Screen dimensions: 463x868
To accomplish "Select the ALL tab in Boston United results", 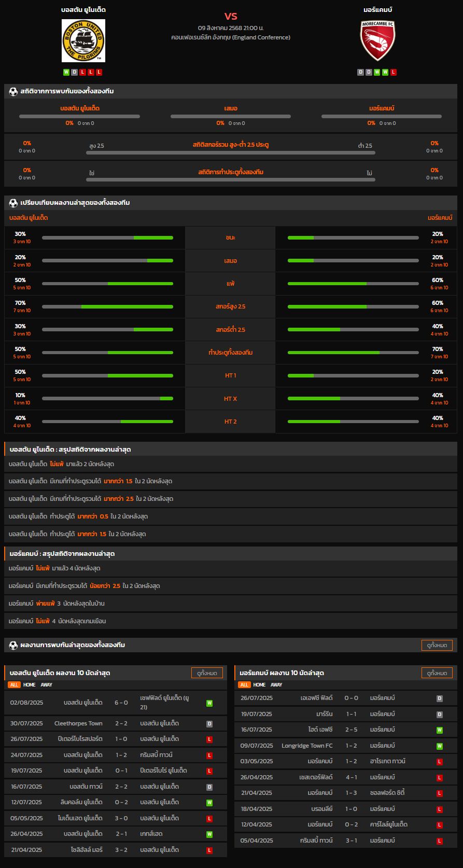I will pyautogui.click(x=14, y=685).
